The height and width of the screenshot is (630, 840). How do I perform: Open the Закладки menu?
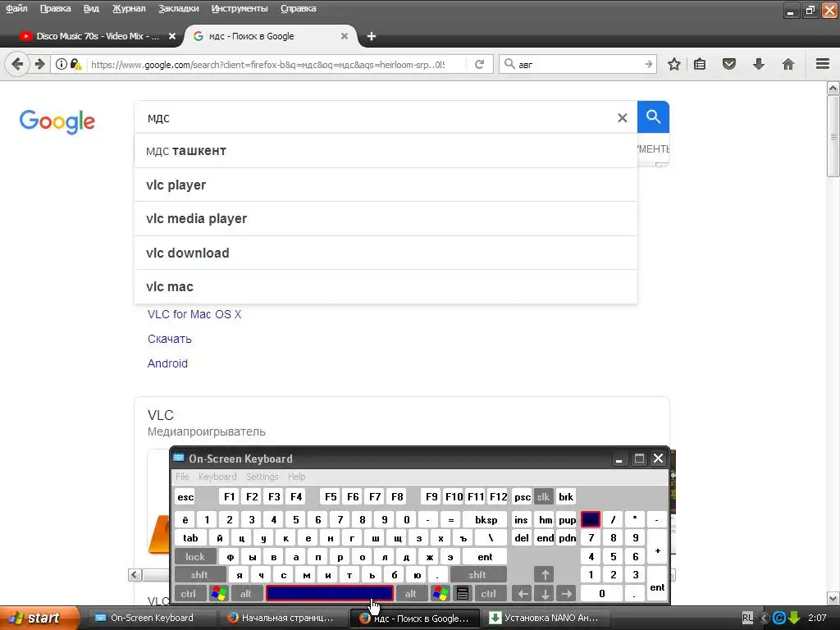click(x=178, y=8)
